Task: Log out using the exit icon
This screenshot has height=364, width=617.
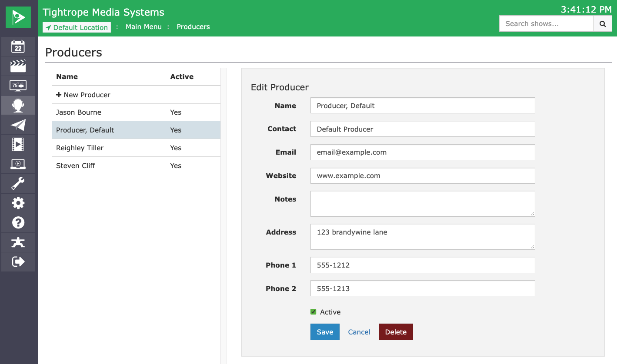Action: tap(18, 261)
